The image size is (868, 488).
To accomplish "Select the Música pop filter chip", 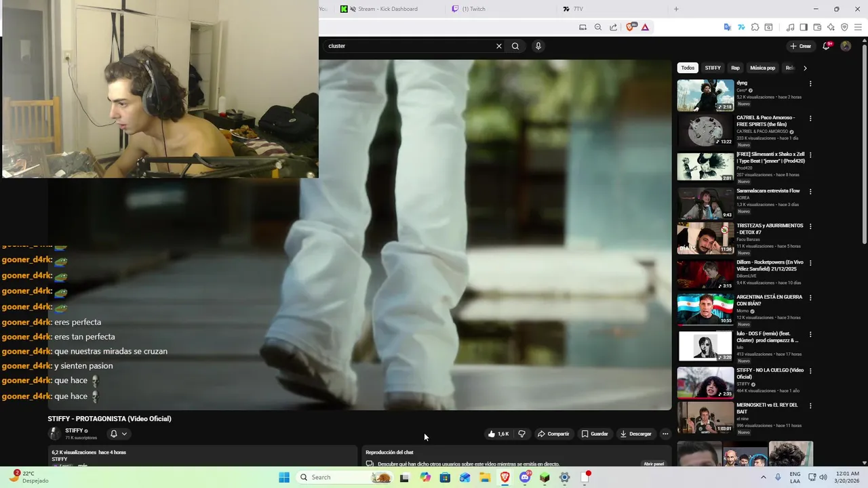I will click(762, 68).
